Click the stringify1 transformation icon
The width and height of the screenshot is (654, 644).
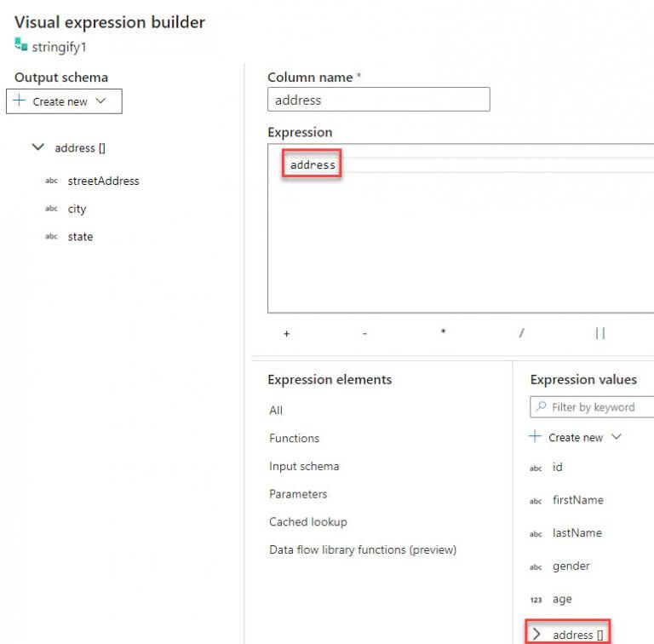coord(21,47)
